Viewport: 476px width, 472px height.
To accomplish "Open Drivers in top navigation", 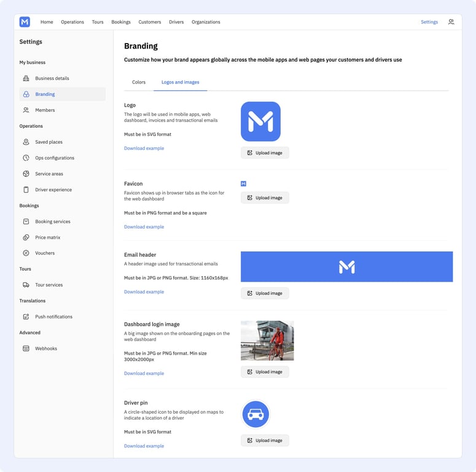I will click(x=176, y=22).
